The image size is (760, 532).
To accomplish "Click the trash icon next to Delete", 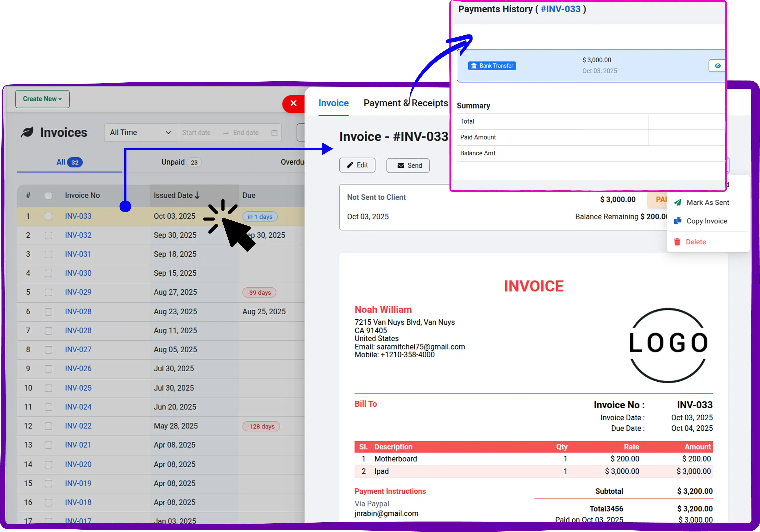I will click(x=678, y=242).
